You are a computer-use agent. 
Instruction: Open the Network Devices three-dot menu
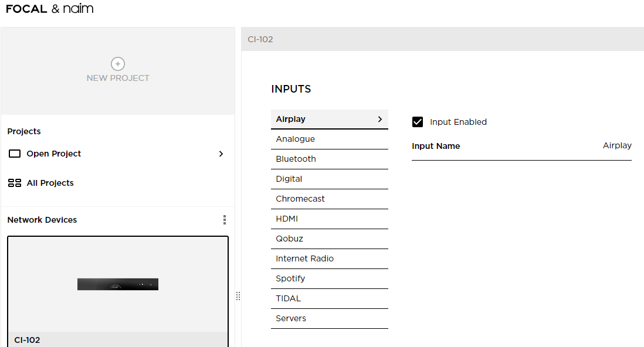pos(224,220)
